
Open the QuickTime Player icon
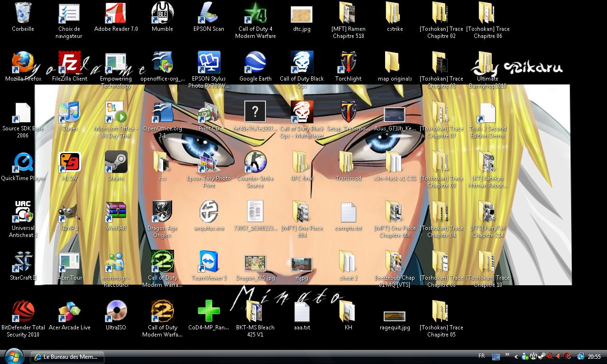pos(23,162)
